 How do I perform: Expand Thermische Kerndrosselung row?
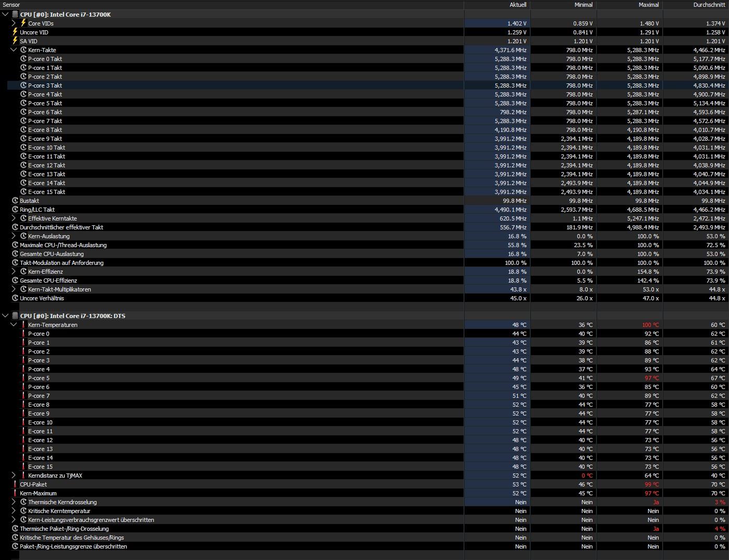click(x=14, y=502)
